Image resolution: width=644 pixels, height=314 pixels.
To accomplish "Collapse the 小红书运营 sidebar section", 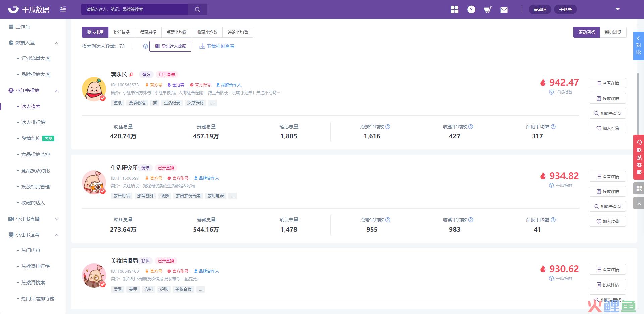I will [57, 235].
